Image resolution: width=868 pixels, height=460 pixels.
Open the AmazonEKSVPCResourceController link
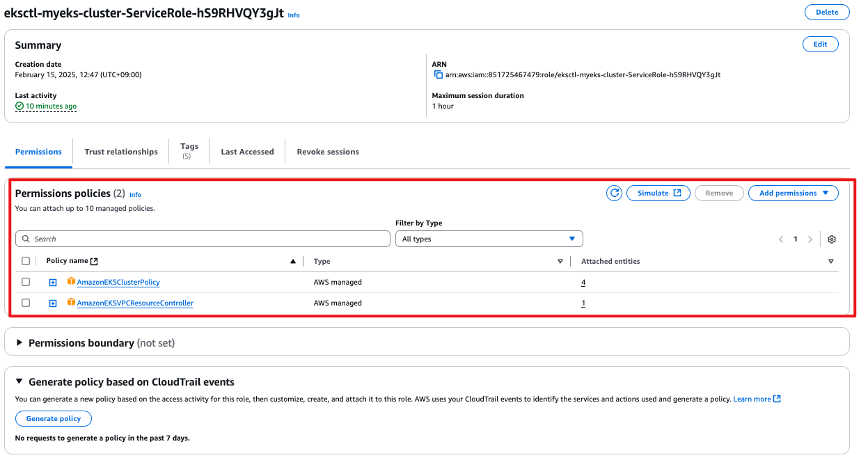[x=135, y=303]
